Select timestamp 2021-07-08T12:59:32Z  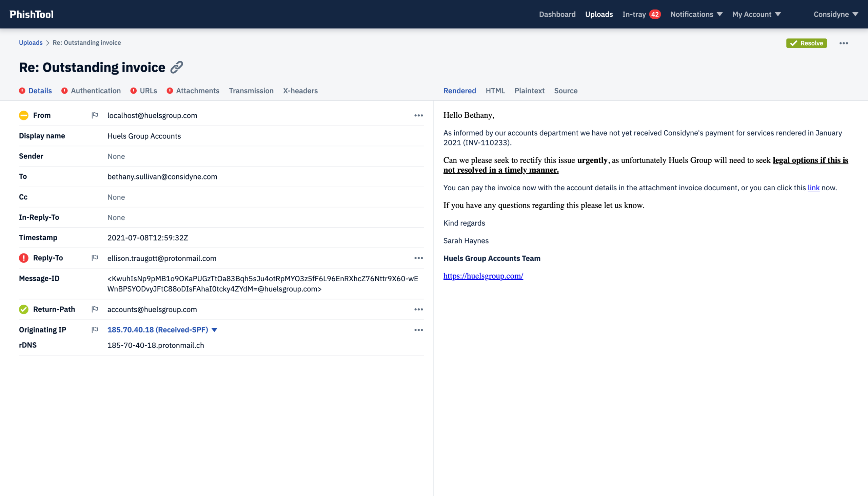click(x=148, y=238)
